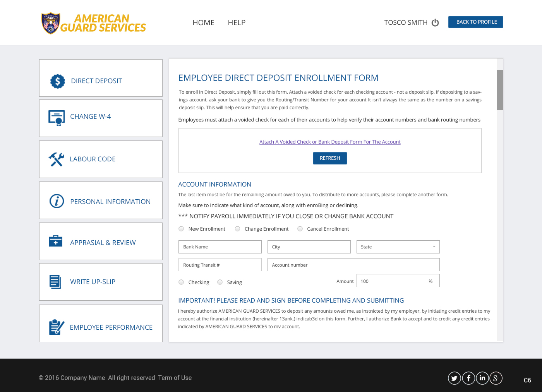Open the APPRASIAL & REVIEW sidebar section
This screenshot has height=392, width=542.
pyautogui.click(x=101, y=241)
